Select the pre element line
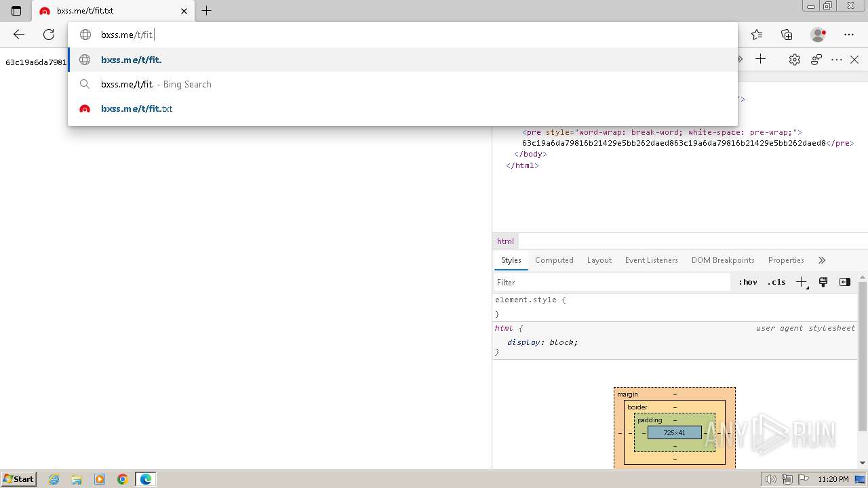This screenshot has width=868, height=488. coord(663,133)
